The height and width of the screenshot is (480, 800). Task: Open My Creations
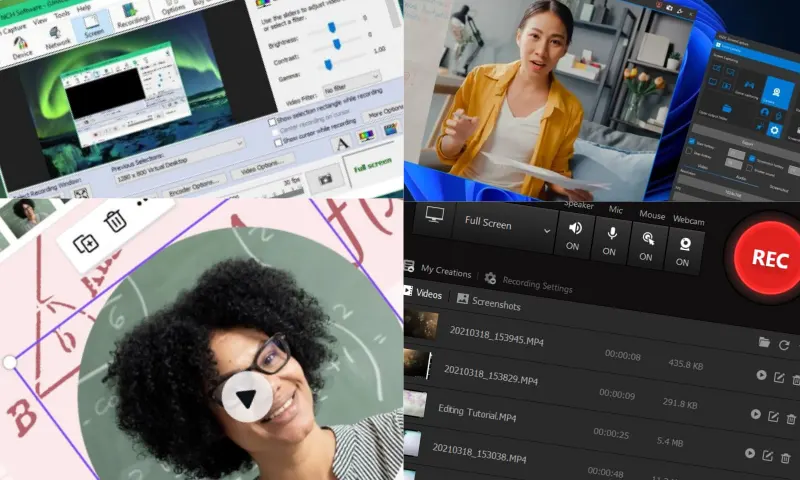pos(439,269)
